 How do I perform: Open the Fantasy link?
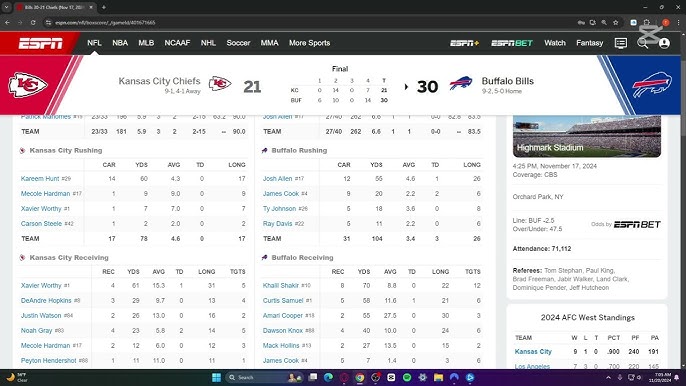[x=589, y=43]
